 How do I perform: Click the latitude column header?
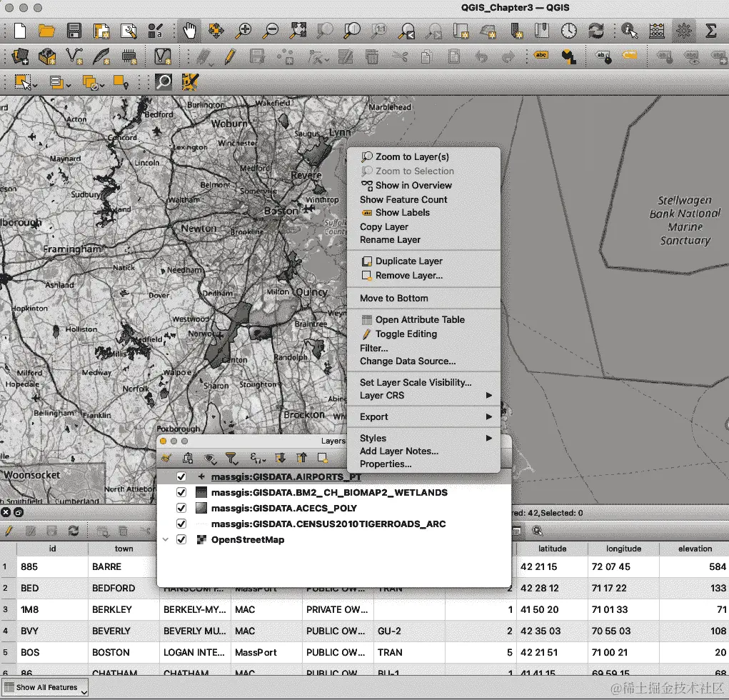(552, 549)
